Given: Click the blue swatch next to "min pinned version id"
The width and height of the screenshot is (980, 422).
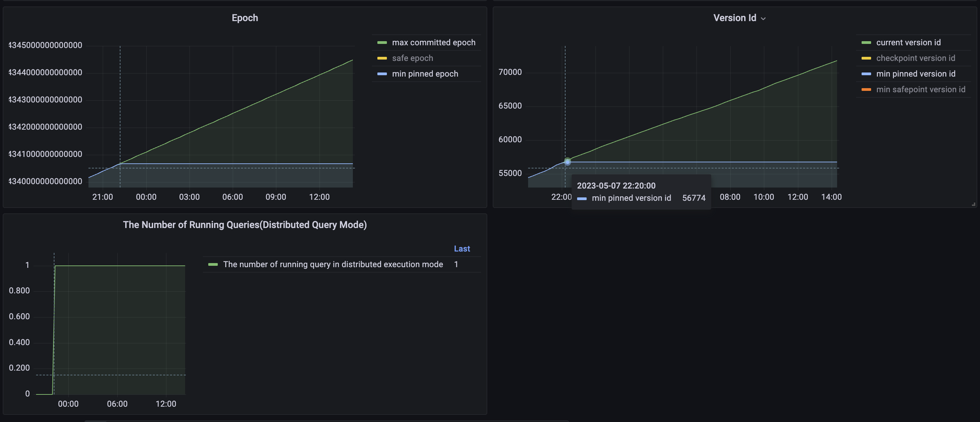Looking at the screenshot, I should 866,74.
